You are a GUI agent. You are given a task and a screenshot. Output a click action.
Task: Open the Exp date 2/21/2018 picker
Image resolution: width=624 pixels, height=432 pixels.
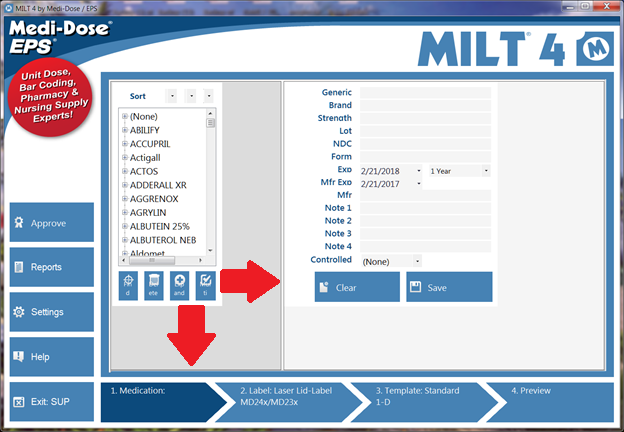click(x=418, y=171)
